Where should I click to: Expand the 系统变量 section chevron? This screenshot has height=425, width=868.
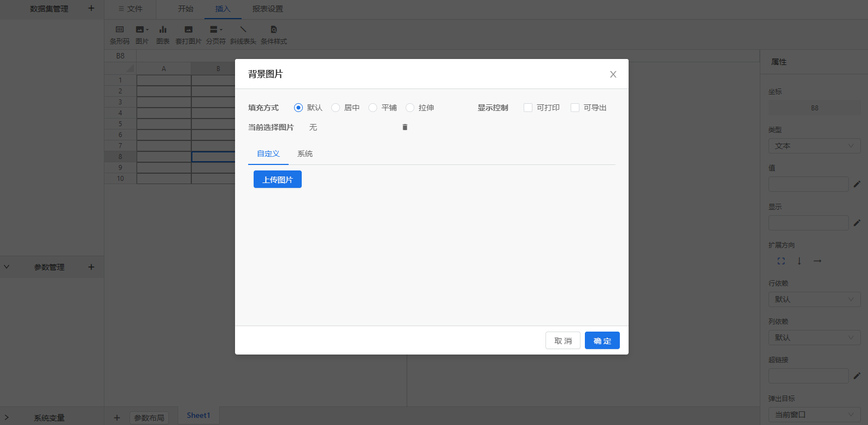pos(7,418)
